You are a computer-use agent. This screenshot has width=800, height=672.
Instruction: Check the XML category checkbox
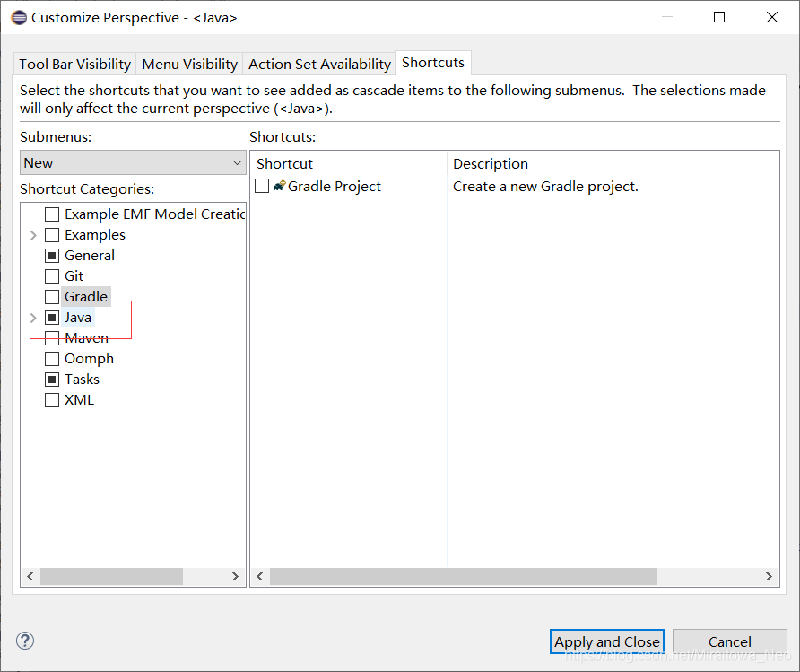tap(52, 400)
